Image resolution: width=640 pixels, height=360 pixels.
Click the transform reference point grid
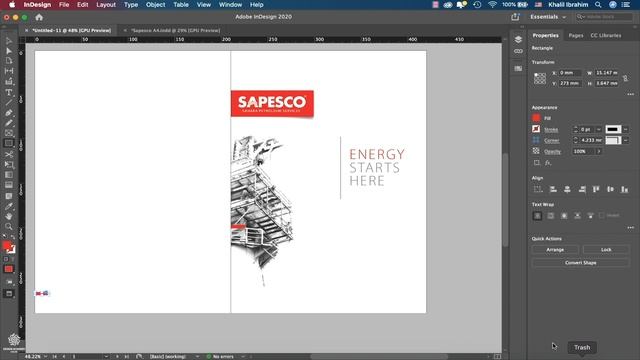(x=540, y=78)
